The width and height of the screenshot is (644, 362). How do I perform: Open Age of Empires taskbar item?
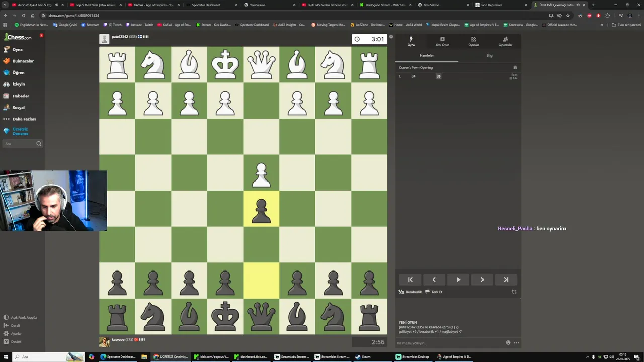click(x=454, y=357)
